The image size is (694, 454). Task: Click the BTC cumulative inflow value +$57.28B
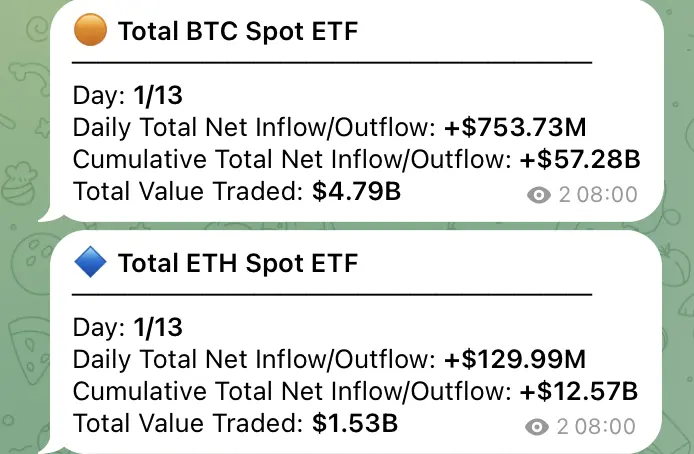pos(579,159)
